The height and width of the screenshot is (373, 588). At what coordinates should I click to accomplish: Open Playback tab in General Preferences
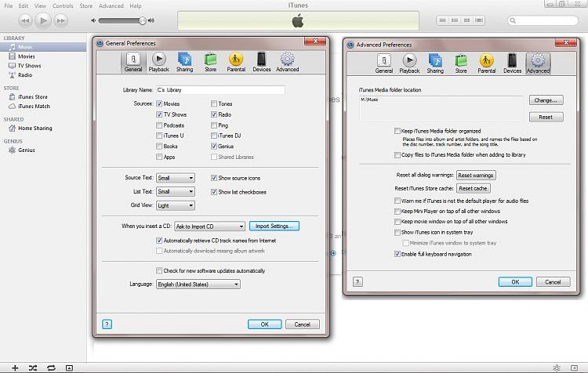[x=158, y=62]
